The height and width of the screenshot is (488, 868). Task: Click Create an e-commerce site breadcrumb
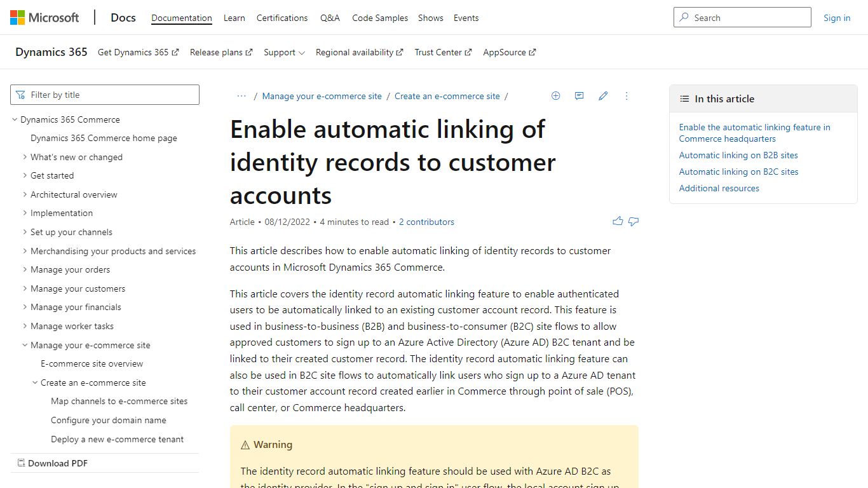click(447, 96)
